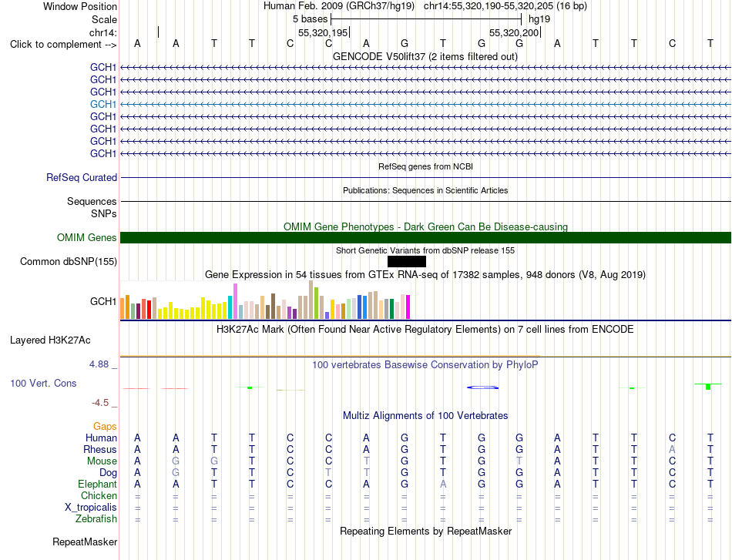Select the Dog species label
Screen dimensions: 732x560
109,473
